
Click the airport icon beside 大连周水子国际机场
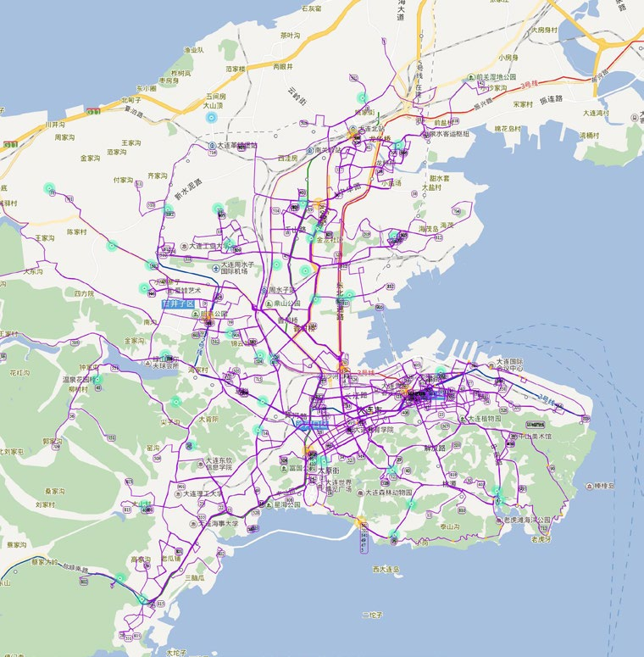click(x=215, y=268)
